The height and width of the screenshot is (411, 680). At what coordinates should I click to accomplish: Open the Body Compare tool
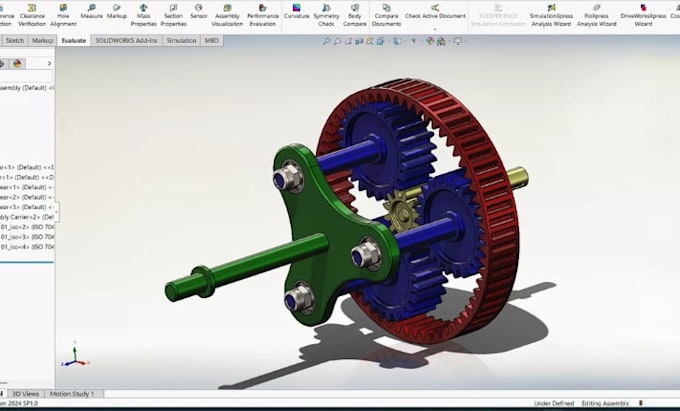tap(355, 16)
